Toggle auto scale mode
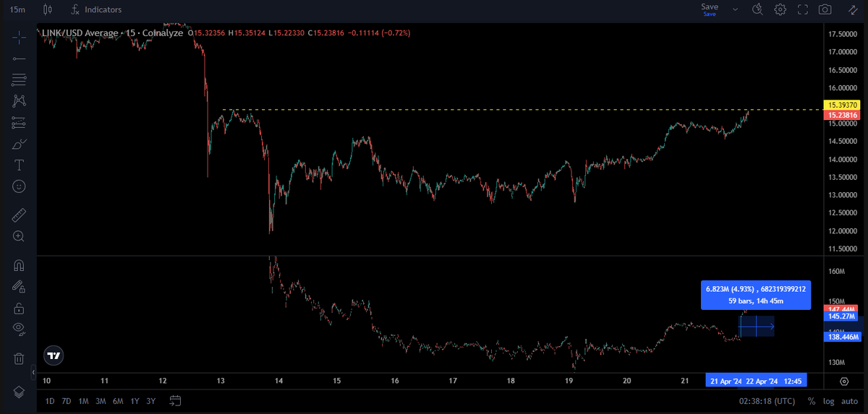Screen dimensions: 868x414 click(848, 401)
